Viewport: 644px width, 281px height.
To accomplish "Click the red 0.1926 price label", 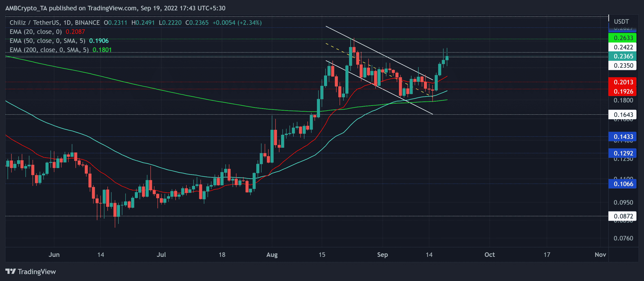I will click(x=622, y=91).
